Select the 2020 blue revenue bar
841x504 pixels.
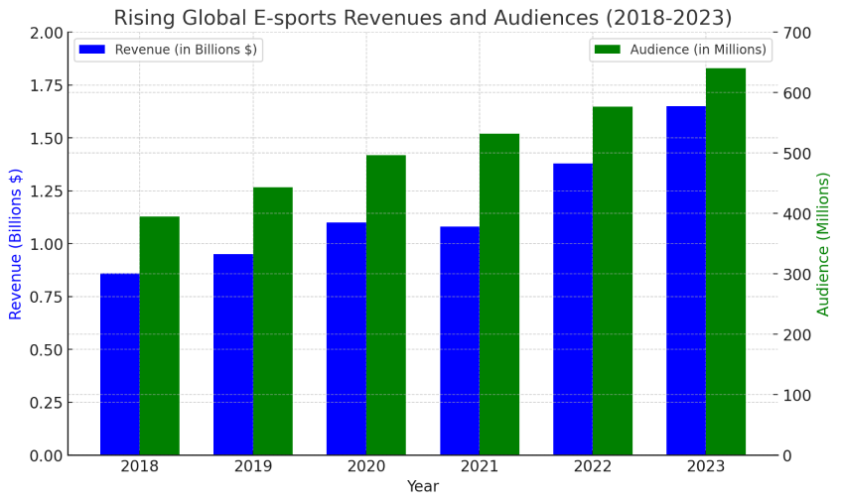[x=346, y=338]
